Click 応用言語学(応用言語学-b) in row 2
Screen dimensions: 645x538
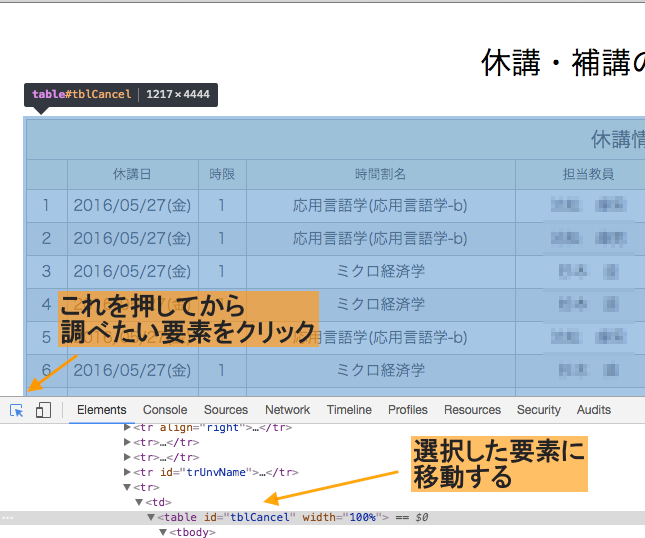[380, 238]
